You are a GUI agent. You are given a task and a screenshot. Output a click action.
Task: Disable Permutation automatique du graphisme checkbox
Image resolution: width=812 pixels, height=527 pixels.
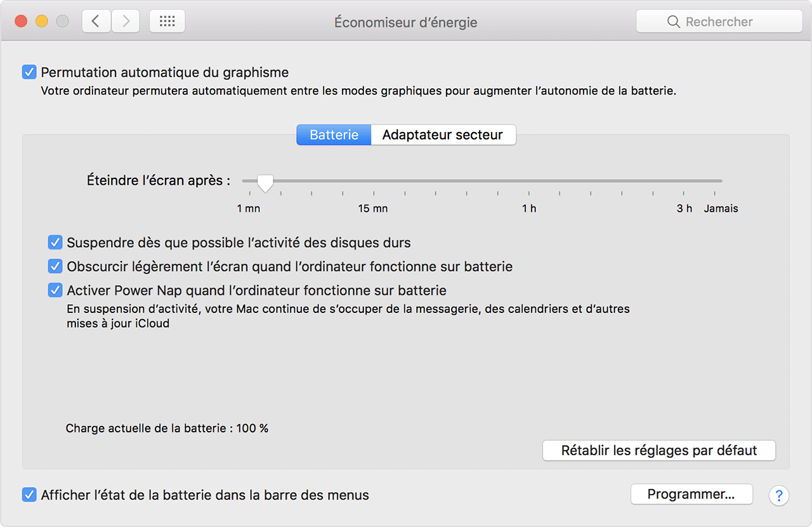click(29, 72)
